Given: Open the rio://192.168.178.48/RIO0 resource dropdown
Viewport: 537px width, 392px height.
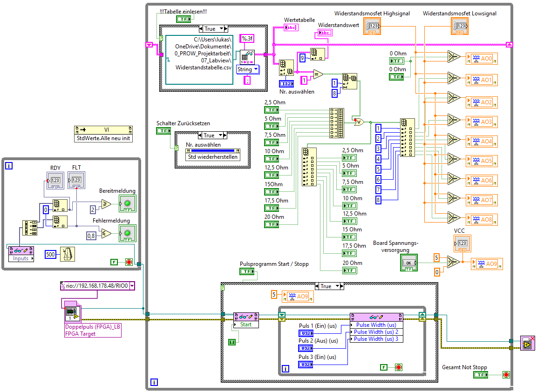Looking at the screenshot, I should 132,286.
